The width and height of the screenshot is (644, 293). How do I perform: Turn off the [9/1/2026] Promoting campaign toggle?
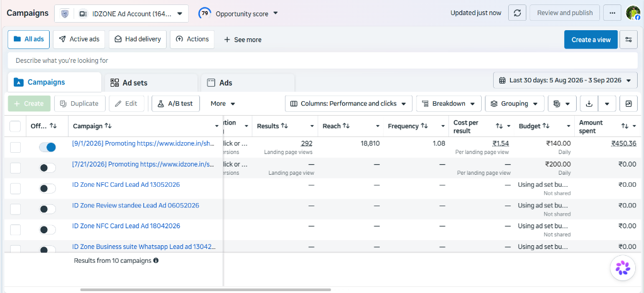[47, 147]
